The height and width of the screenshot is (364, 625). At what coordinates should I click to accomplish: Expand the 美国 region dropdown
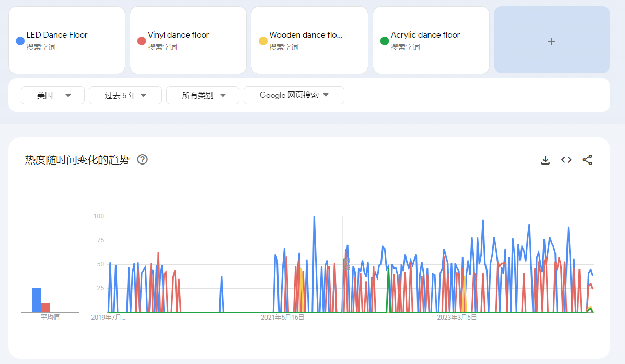[52, 96]
